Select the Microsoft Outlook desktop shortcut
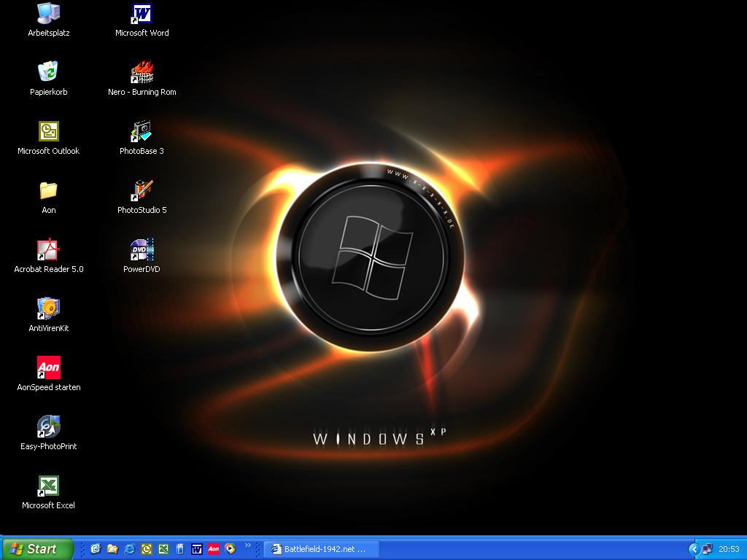The image size is (747, 560). (49, 138)
